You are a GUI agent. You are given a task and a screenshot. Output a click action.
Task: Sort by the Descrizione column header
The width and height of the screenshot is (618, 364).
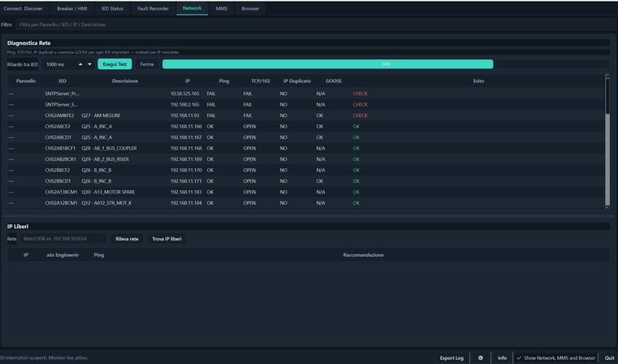(x=125, y=81)
